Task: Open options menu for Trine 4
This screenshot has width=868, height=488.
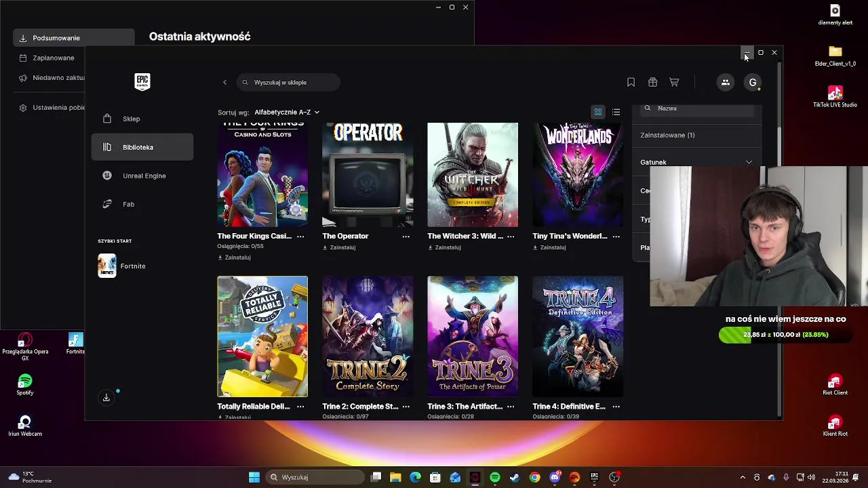Action: pos(616,407)
